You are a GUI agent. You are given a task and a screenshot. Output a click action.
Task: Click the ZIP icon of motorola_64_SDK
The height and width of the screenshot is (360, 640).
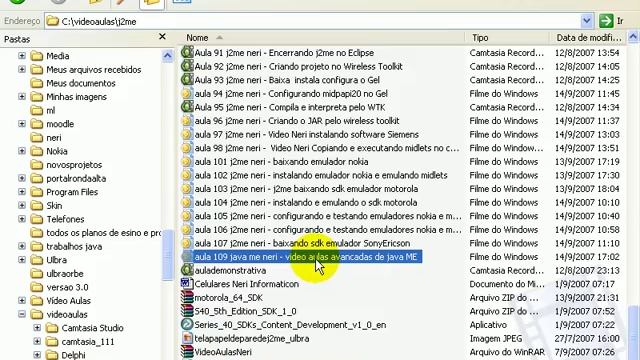[187, 298]
